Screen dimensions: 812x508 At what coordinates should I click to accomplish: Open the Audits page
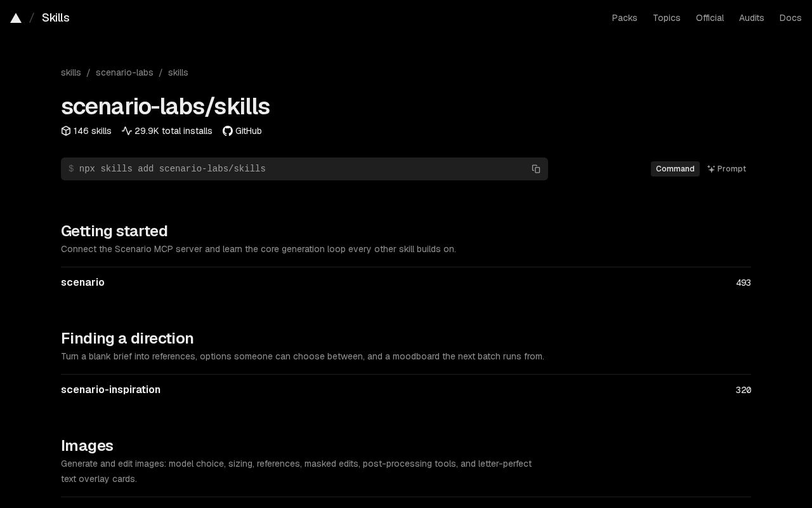click(751, 18)
